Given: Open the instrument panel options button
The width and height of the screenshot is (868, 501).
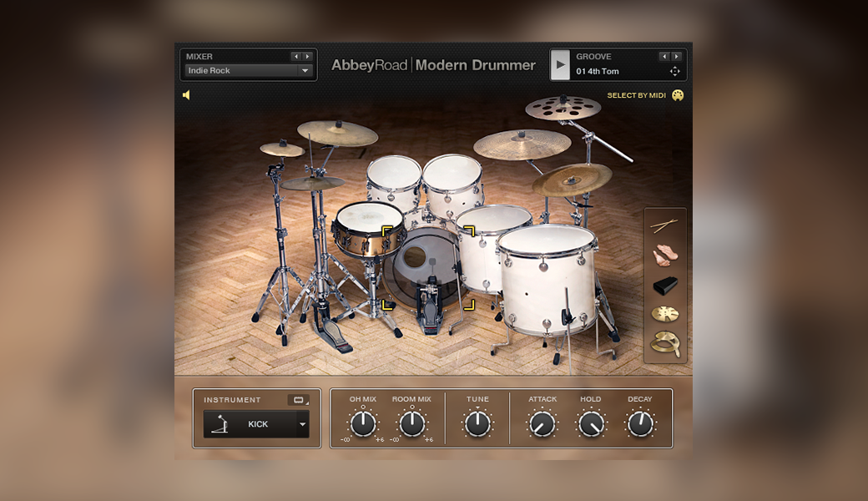Looking at the screenshot, I should click(x=299, y=400).
